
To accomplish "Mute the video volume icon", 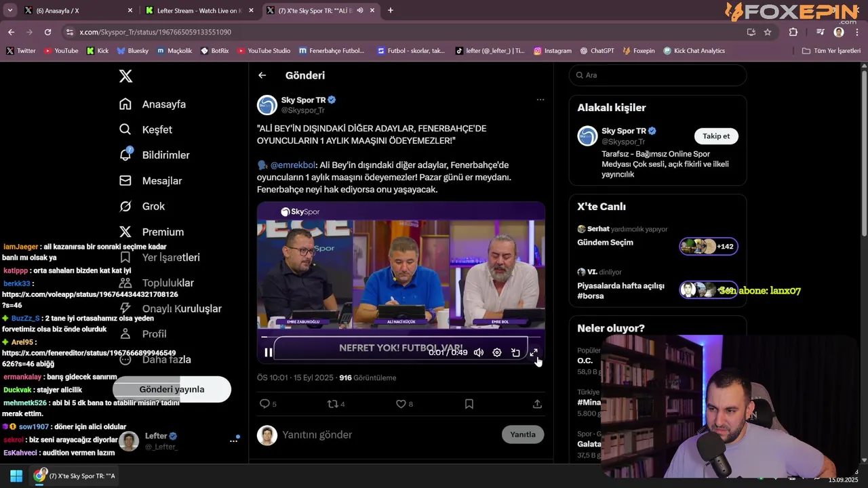I will click(x=479, y=352).
